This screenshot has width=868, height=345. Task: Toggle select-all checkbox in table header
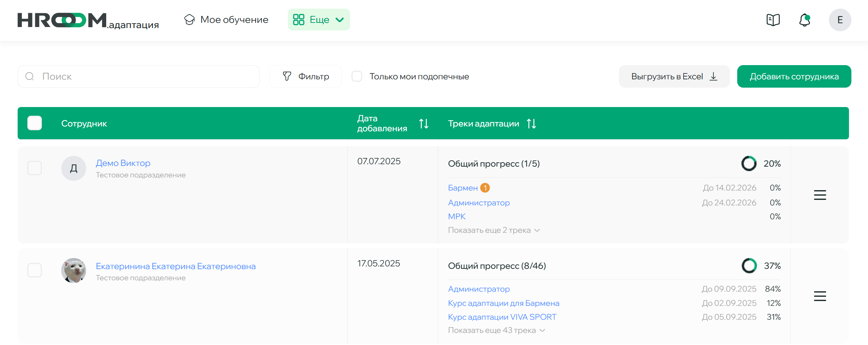(x=35, y=123)
